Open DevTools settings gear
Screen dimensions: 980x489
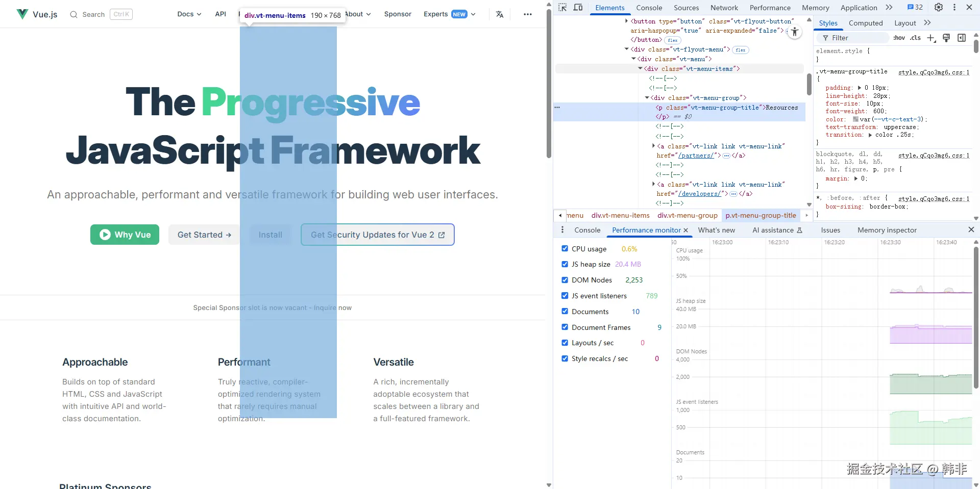(x=939, y=7)
